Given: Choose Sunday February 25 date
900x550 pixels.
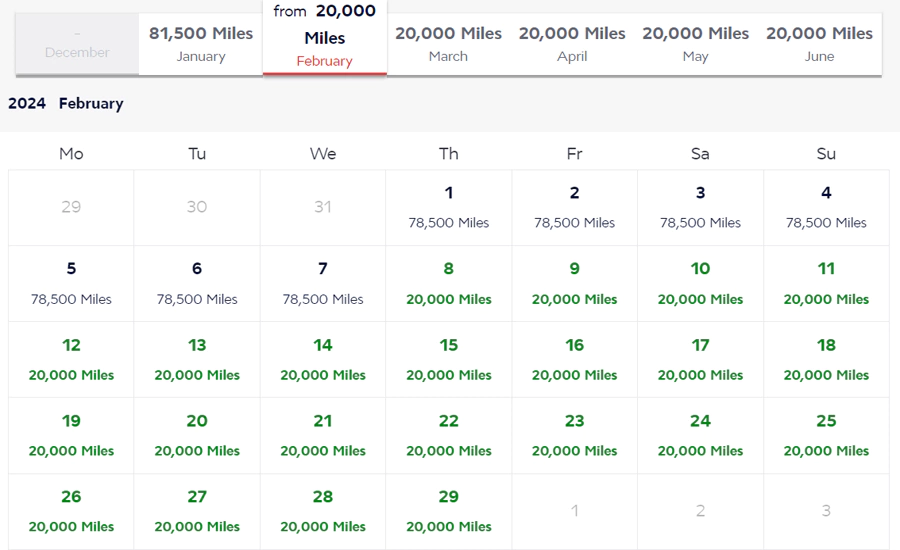Looking at the screenshot, I should (x=826, y=435).
